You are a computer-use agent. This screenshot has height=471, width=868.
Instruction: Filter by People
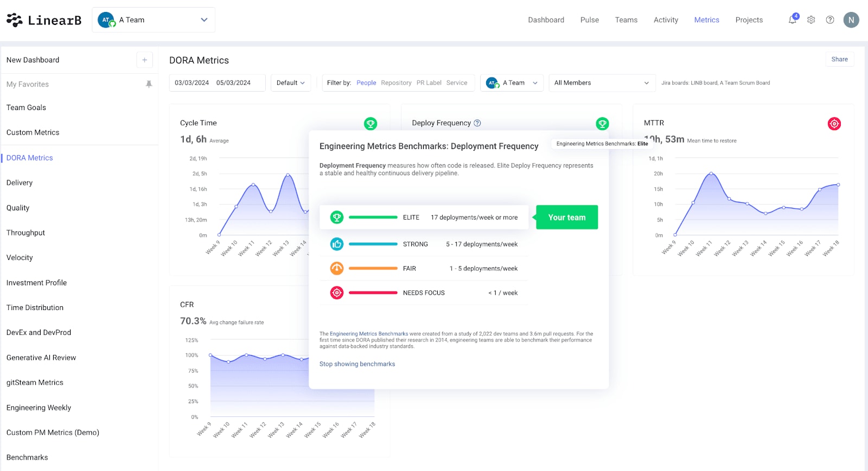(366, 83)
